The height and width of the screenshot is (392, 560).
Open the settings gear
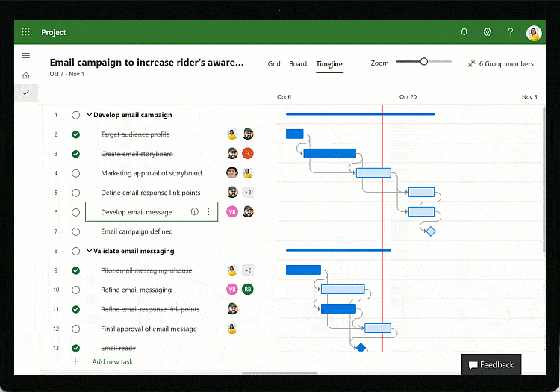tap(488, 32)
